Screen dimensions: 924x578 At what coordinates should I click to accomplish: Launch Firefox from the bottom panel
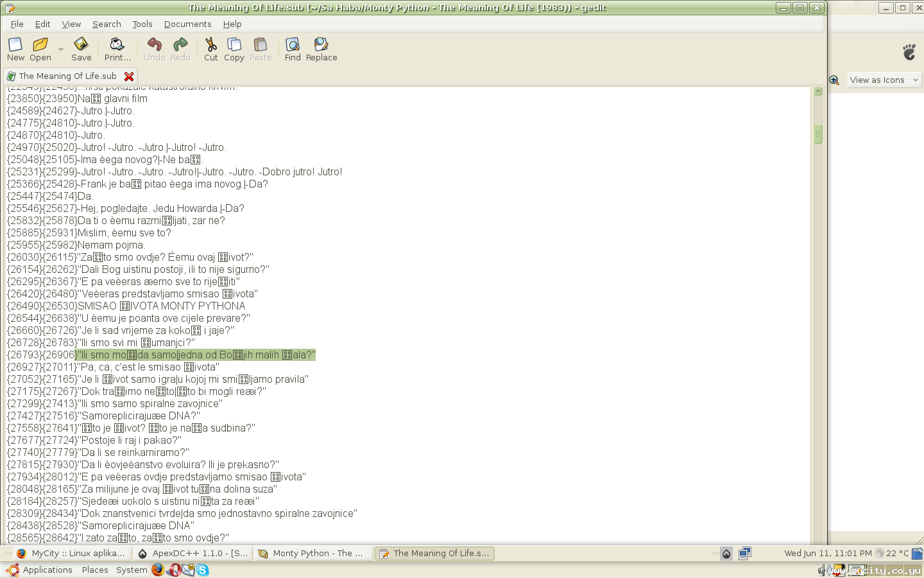tap(158, 570)
